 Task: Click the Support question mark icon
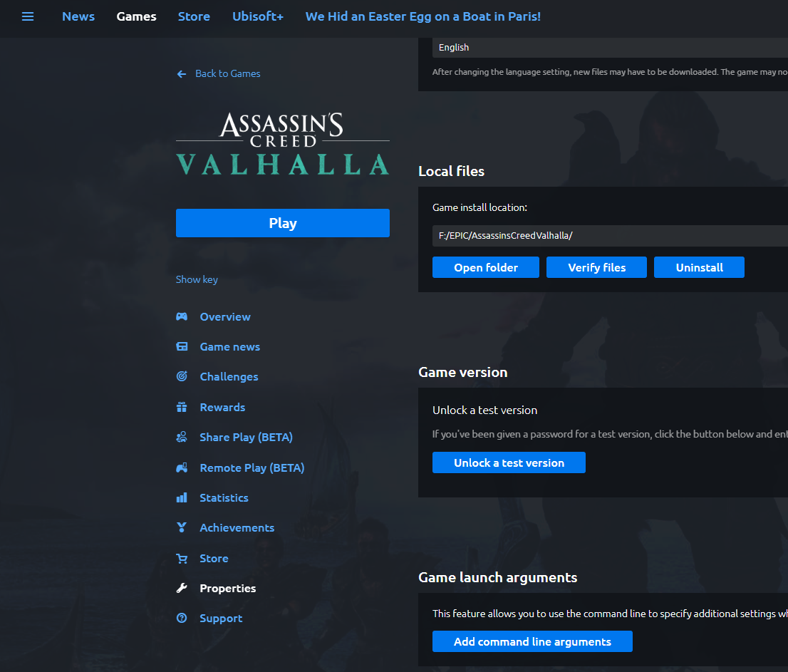click(182, 619)
